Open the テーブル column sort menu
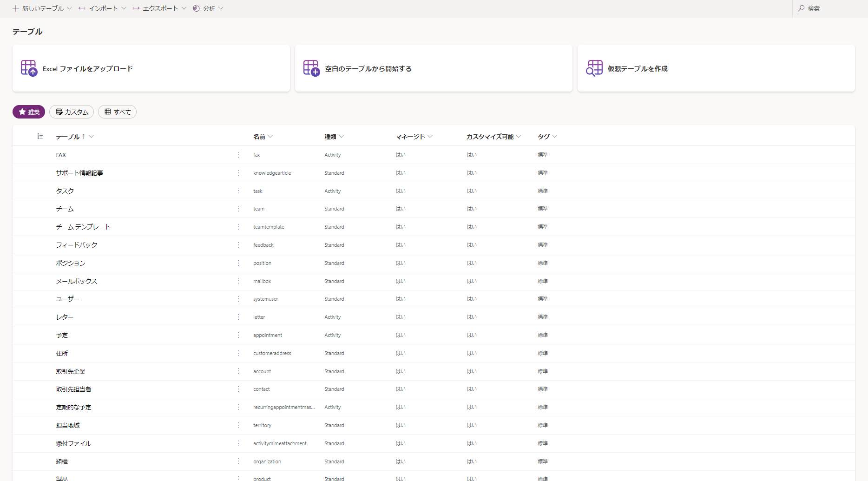The width and height of the screenshot is (868, 481). coord(91,136)
